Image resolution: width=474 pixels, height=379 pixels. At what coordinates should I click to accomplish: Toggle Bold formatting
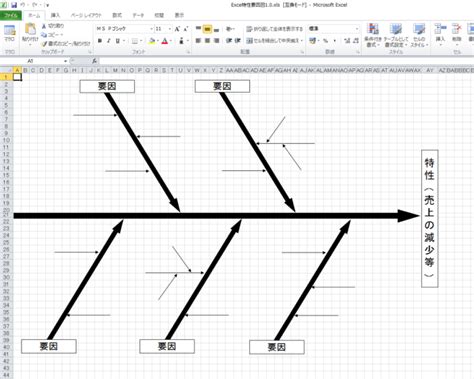tap(100, 41)
